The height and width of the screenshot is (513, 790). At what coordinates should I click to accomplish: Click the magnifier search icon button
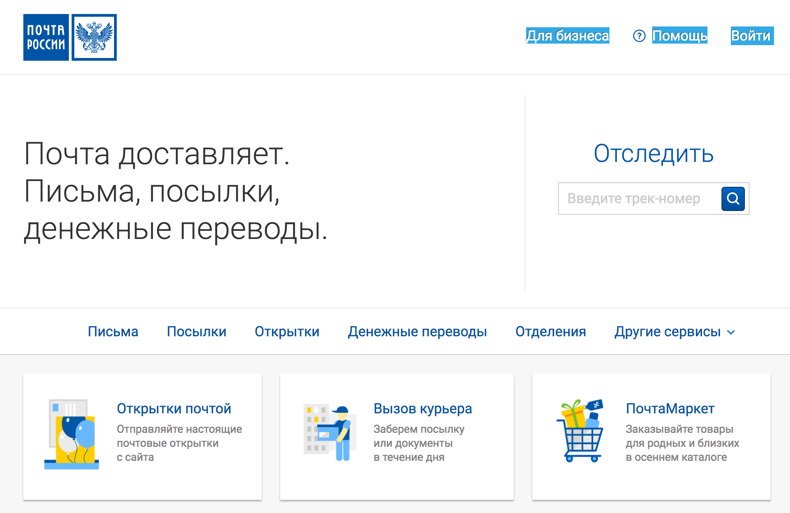(x=733, y=198)
